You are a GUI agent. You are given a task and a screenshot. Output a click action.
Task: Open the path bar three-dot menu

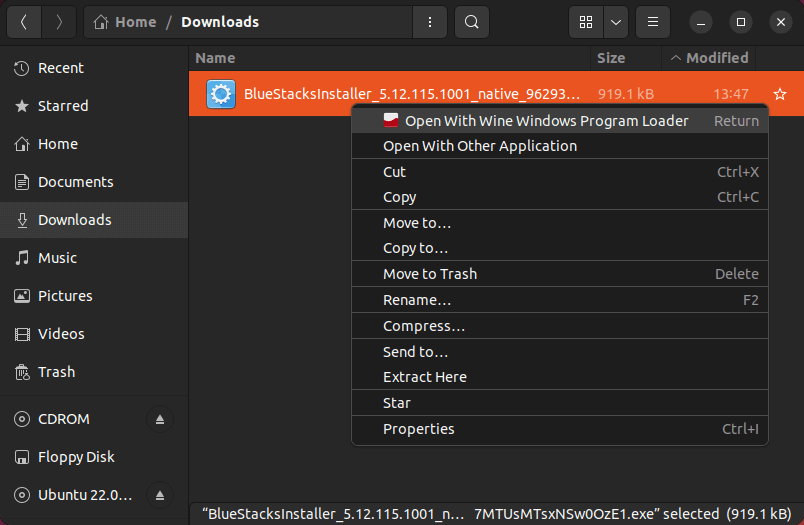click(430, 22)
